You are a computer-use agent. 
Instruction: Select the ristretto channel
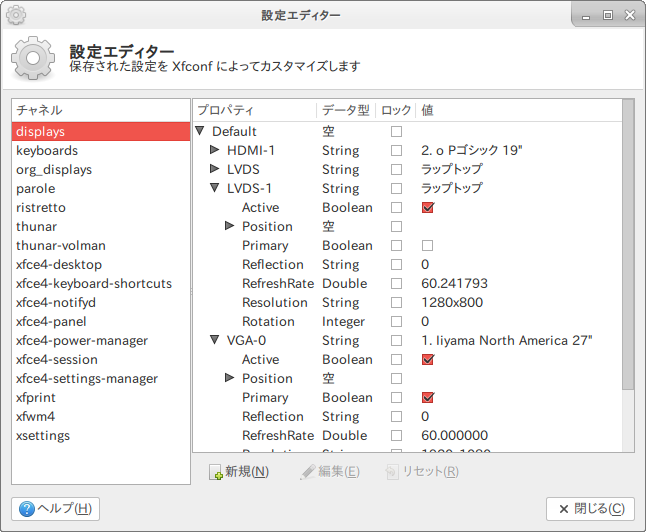coord(101,207)
